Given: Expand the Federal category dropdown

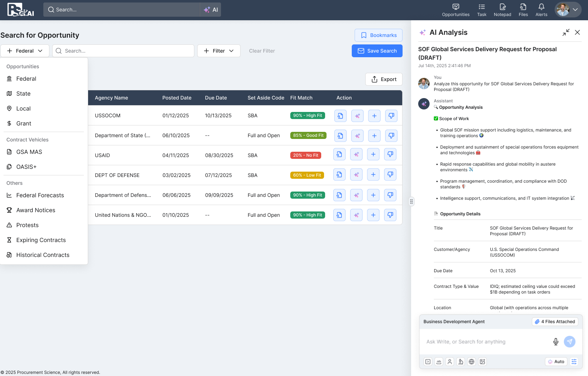Looking at the screenshot, I should point(25,51).
